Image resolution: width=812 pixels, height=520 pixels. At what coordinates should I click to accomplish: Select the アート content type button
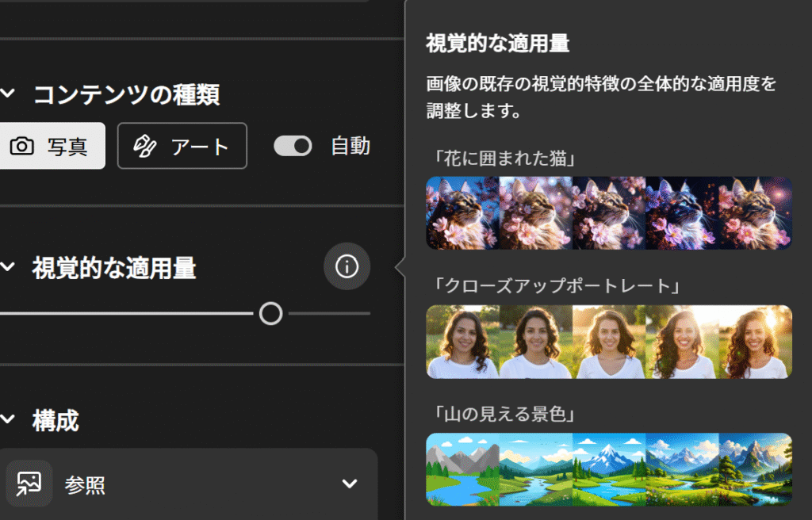pos(182,146)
